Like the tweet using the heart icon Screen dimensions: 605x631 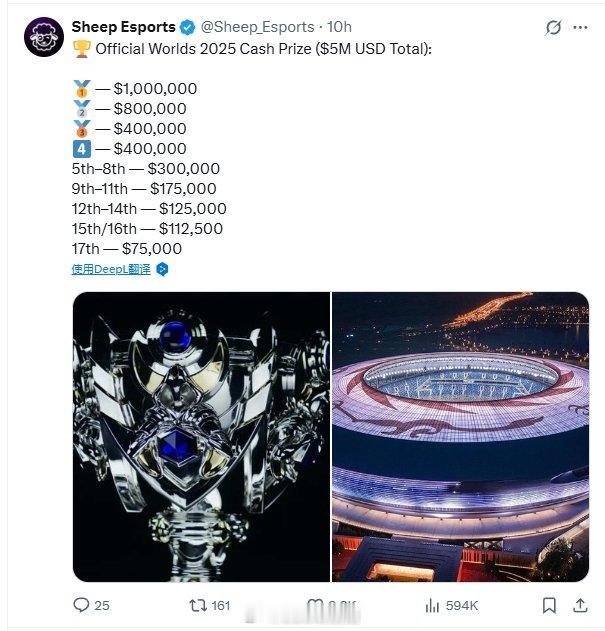pos(315,605)
